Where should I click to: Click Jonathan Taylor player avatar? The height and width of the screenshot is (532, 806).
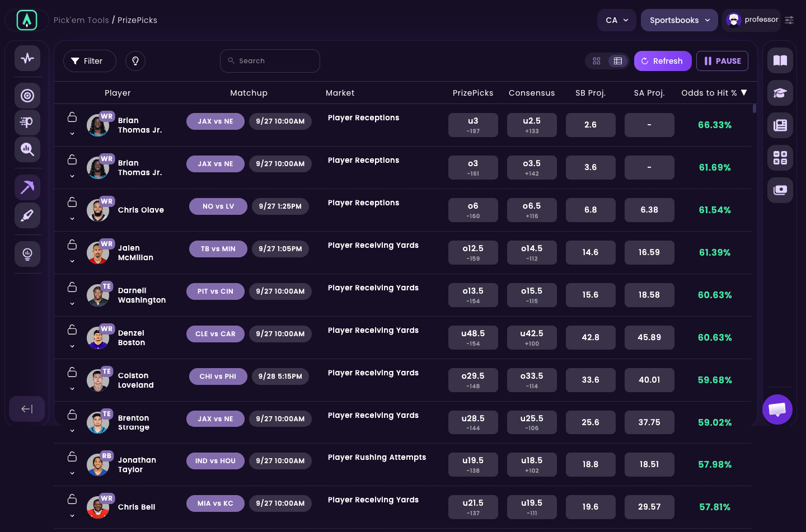click(x=98, y=465)
